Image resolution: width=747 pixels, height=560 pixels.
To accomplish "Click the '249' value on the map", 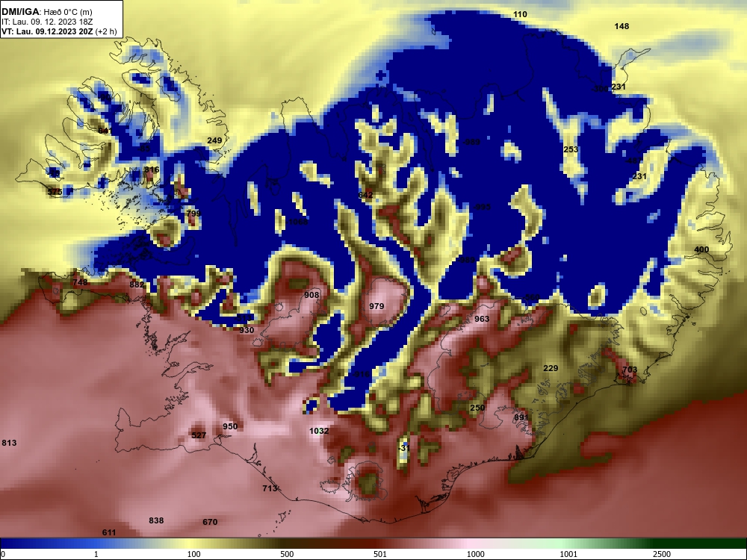I will 214,140.
